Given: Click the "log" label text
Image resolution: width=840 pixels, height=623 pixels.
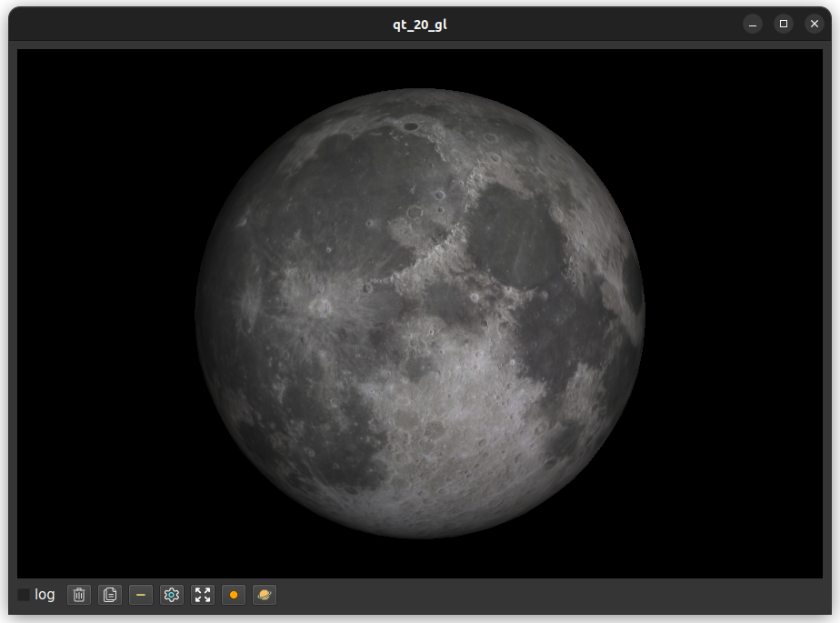Looking at the screenshot, I should [45, 595].
